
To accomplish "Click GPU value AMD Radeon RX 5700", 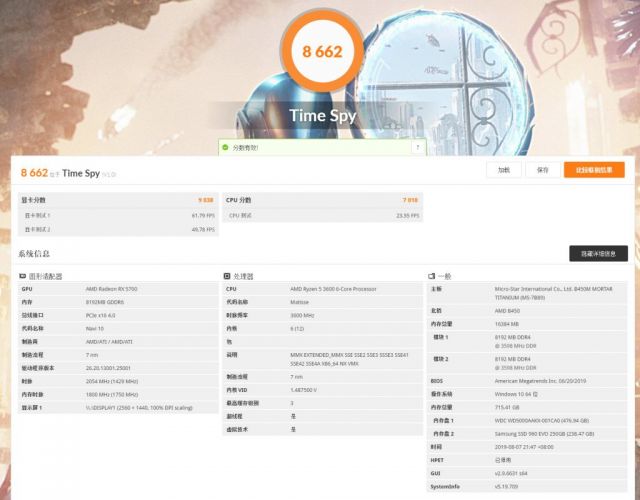I will 111,289.
